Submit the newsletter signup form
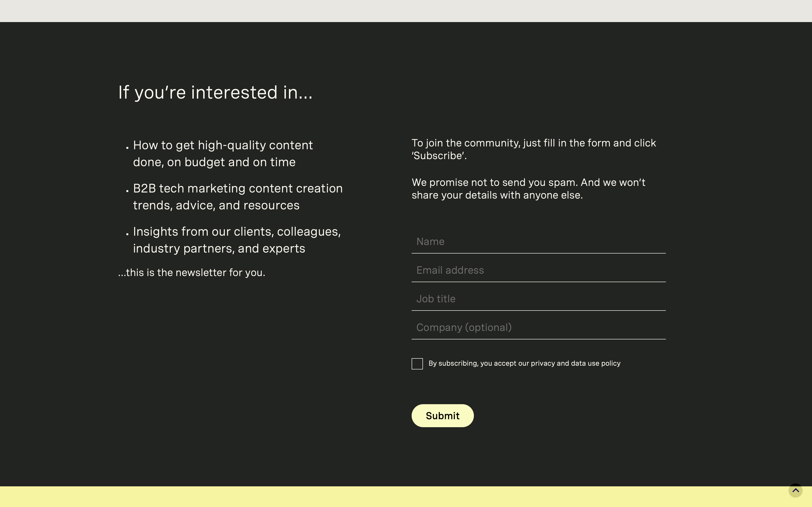This screenshot has width=812, height=507. (x=442, y=415)
